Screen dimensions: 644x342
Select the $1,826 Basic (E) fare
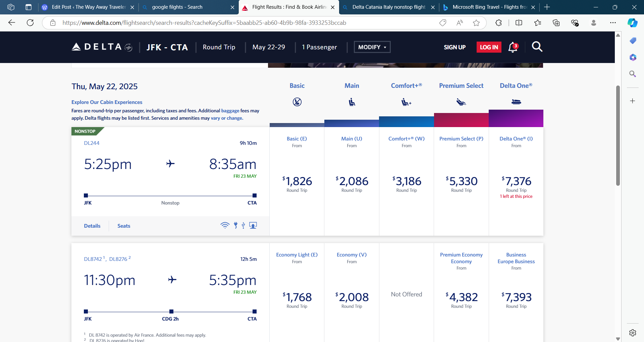tap(297, 181)
